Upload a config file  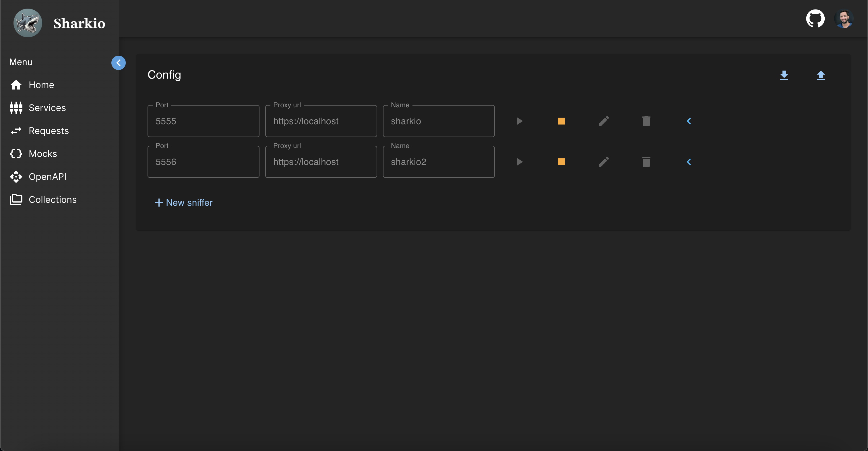pos(821,75)
